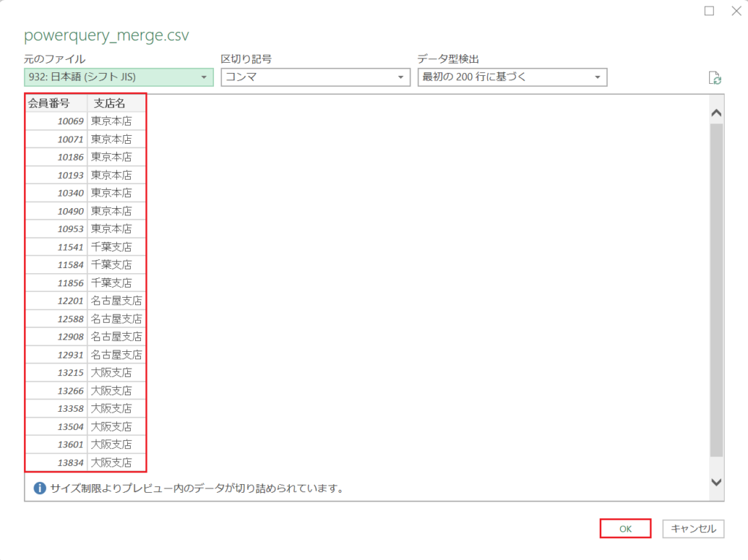748x560 pixels.
Task: Select the 会員番号 column header
Action: click(51, 103)
